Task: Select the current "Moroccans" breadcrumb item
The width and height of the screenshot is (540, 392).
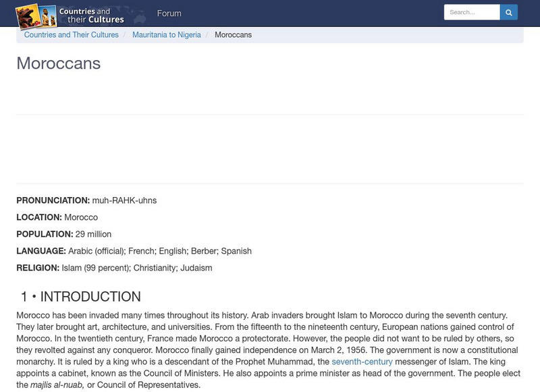Action: [233, 35]
